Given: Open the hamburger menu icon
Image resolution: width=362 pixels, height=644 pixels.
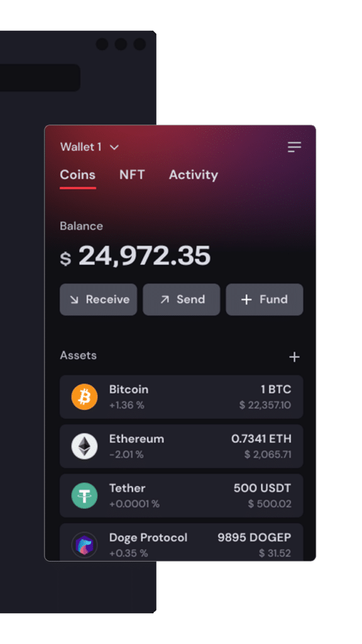Looking at the screenshot, I should 294,147.
